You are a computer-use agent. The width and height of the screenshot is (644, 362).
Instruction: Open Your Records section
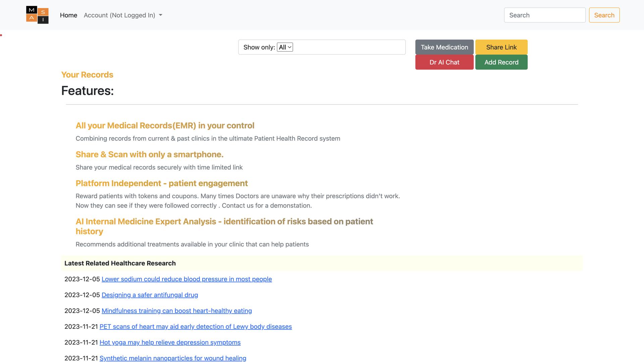[x=87, y=74]
